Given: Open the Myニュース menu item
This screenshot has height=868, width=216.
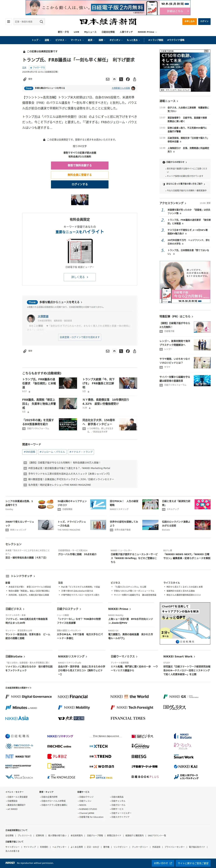Looking at the screenshot, I should 90,32.
